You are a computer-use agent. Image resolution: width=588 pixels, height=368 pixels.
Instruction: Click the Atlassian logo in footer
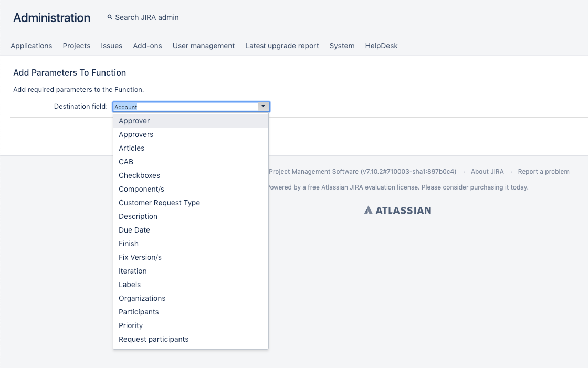point(397,210)
